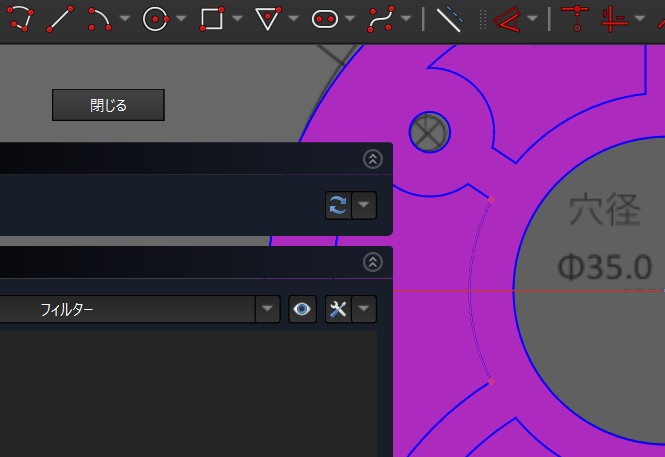Open dropdown beside the settings tools icon
Screen dimensions: 665x457
point(363,309)
